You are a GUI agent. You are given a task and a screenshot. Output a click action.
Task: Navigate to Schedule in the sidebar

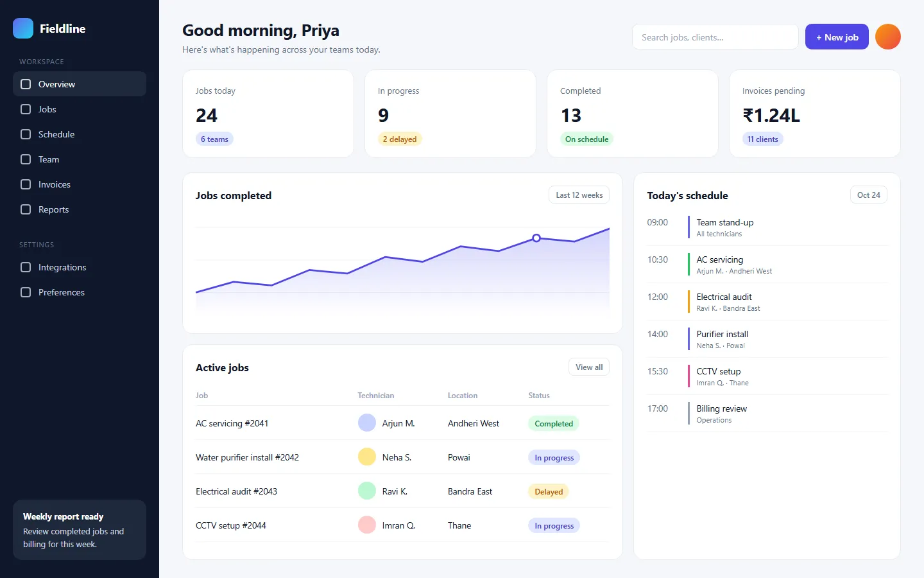[80, 134]
